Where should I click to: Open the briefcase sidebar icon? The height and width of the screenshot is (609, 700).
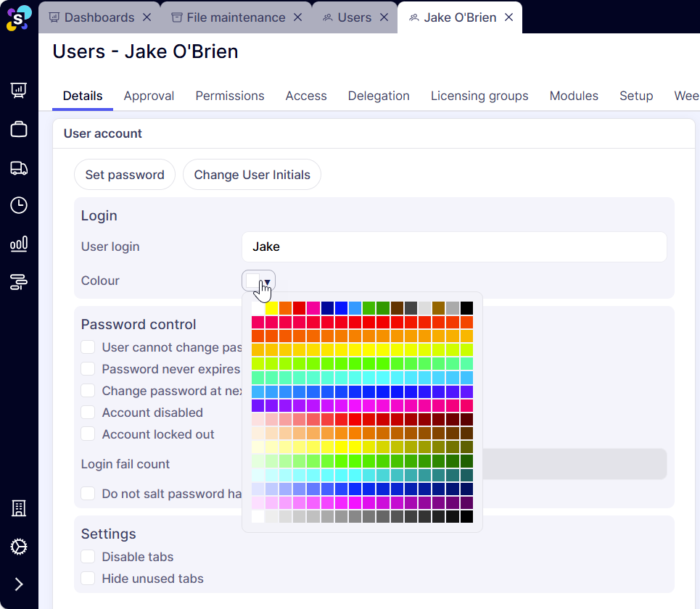(19, 129)
